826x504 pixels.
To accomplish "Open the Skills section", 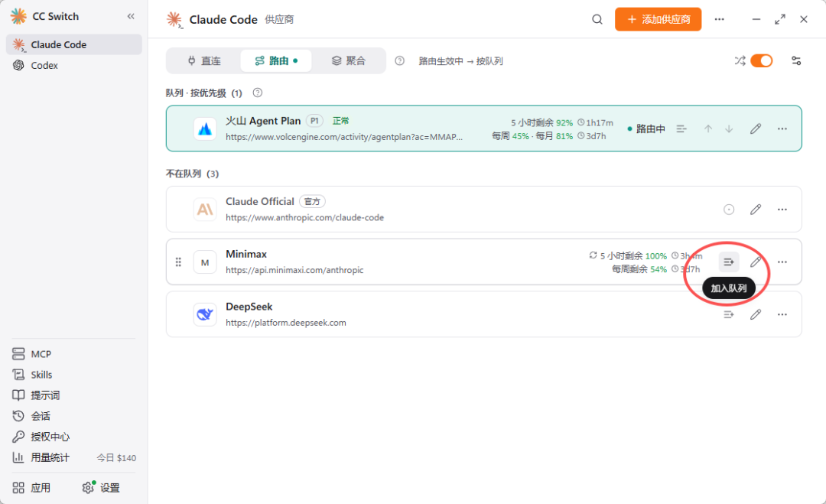I will pyautogui.click(x=33, y=375).
